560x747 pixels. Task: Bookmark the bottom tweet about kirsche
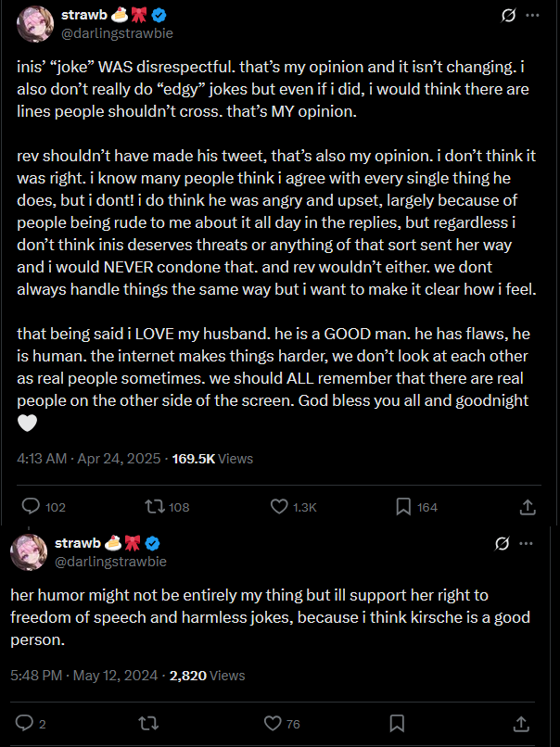click(397, 723)
